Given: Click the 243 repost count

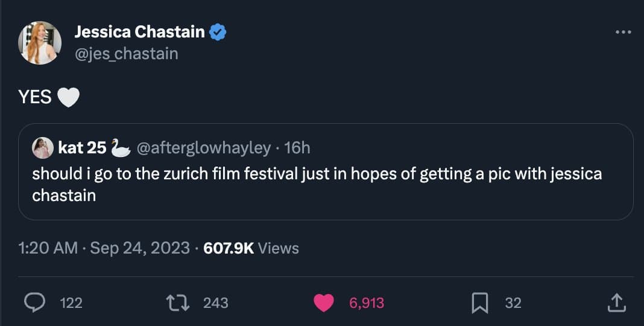Looking at the screenshot, I should [215, 302].
